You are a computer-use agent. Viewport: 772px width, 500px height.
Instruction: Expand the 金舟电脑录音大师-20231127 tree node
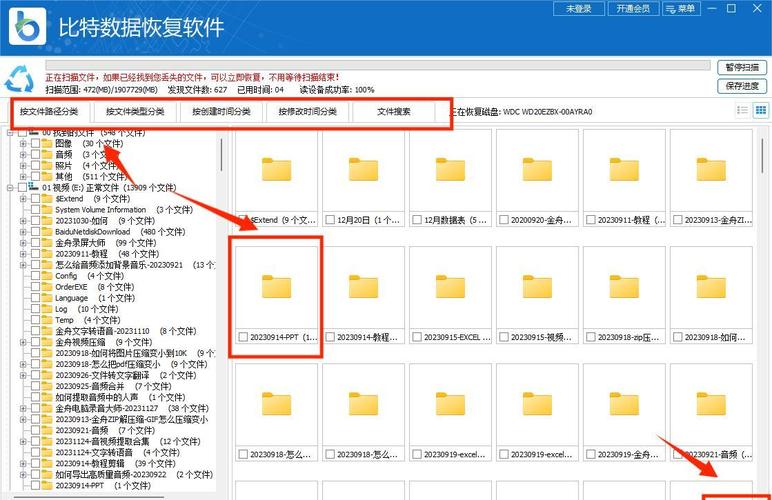23,408
